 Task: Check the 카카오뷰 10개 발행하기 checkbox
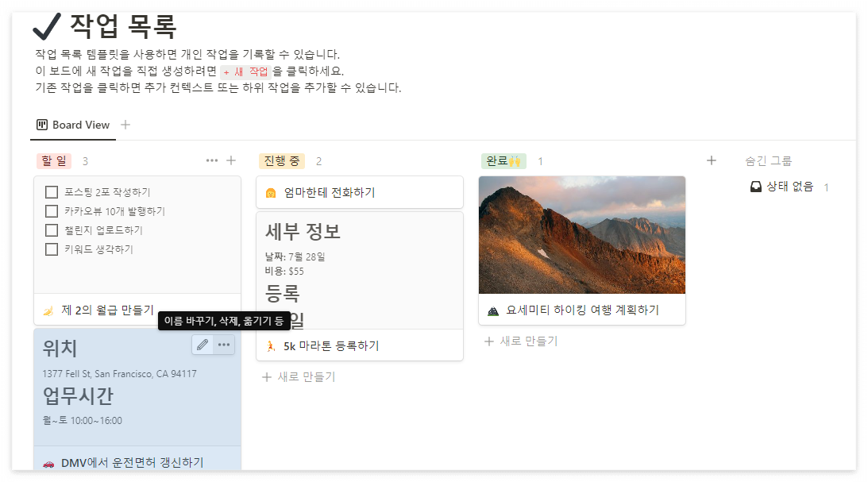coord(52,210)
